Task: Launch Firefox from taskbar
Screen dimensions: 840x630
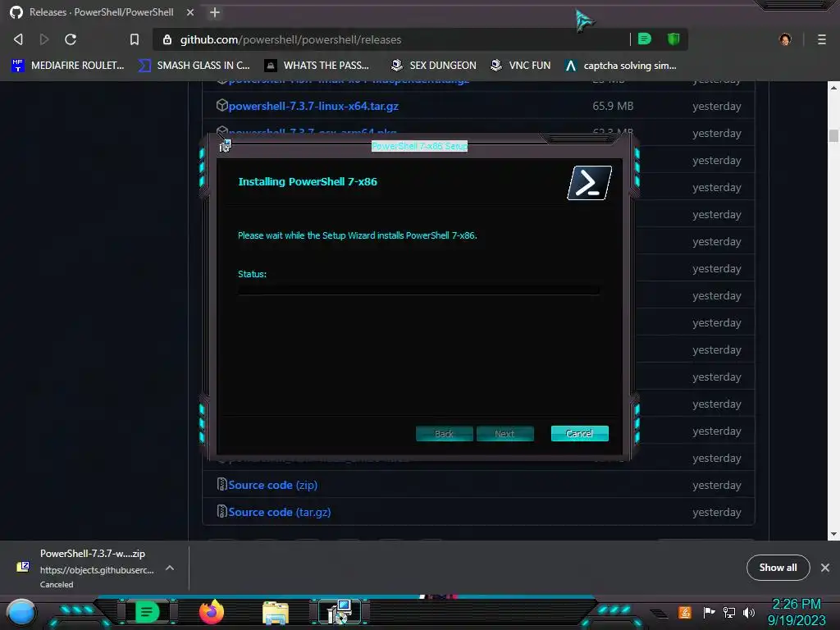Action: point(212,612)
